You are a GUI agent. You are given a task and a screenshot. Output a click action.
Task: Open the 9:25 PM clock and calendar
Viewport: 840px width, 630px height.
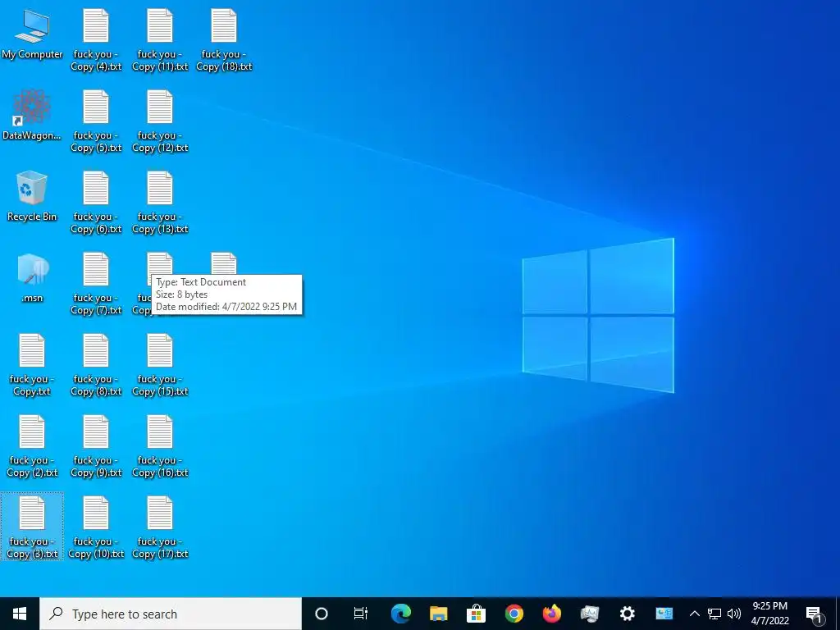(769, 614)
